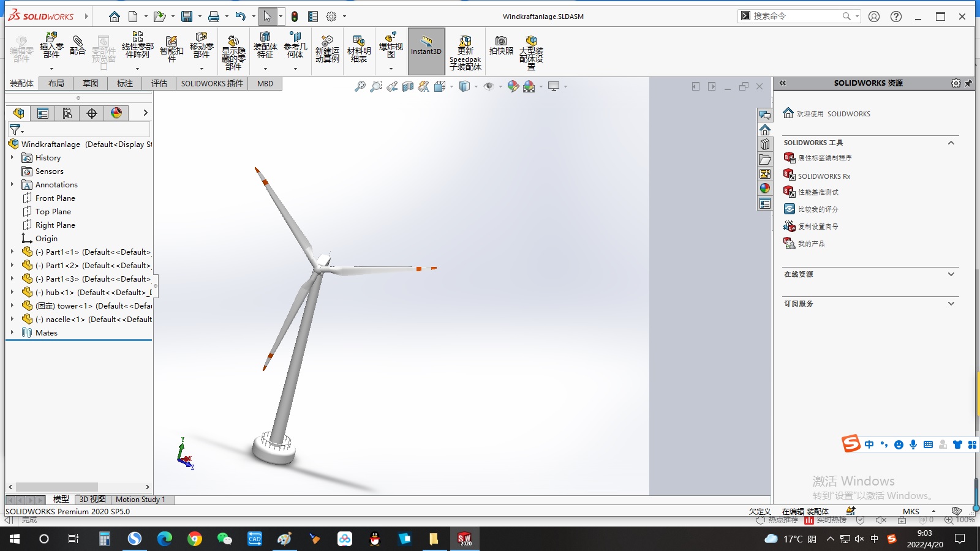Click New Motion Study tool

327,49
